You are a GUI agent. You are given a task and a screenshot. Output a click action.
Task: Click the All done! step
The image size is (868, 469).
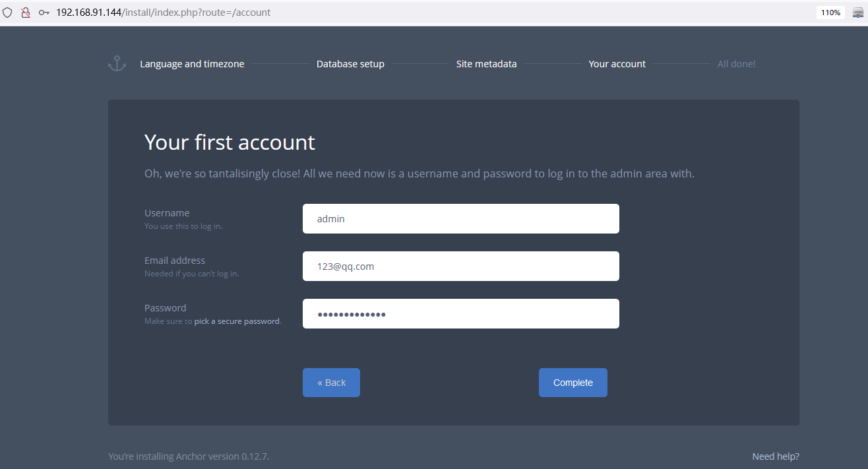coord(737,64)
